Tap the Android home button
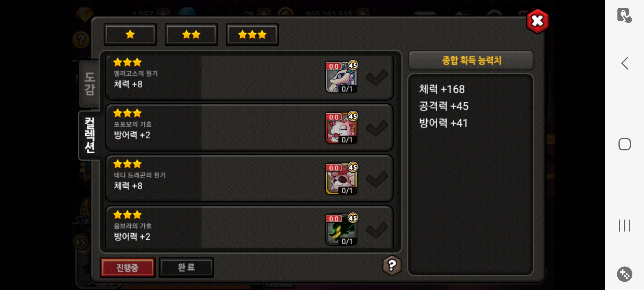Image resolution: width=644 pixels, height=290 pixels. coord(625,144)
